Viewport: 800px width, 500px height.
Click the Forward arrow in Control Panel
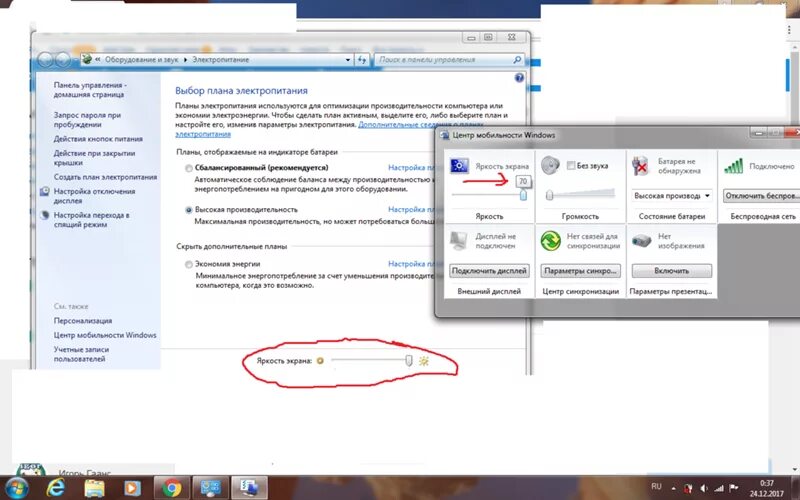pyautogui.click(x=62, y=60)
